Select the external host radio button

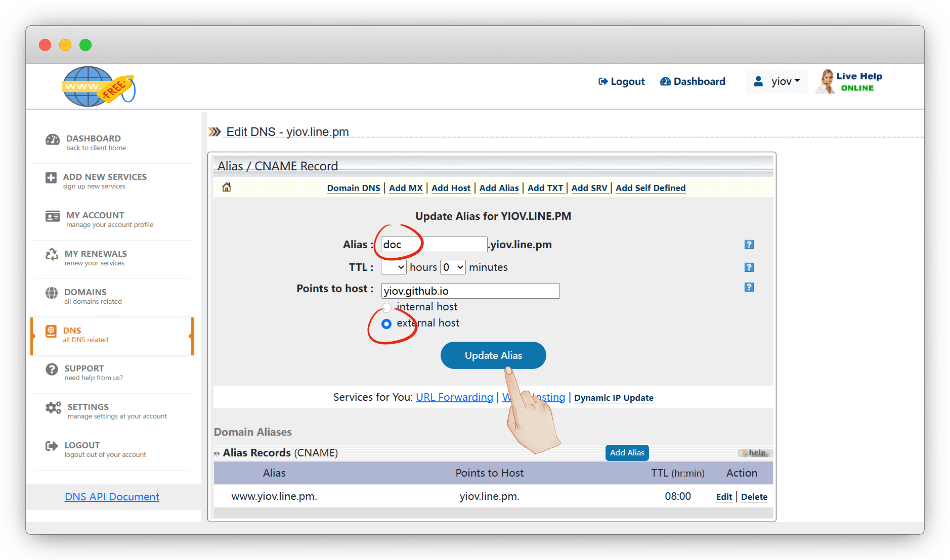386,324
